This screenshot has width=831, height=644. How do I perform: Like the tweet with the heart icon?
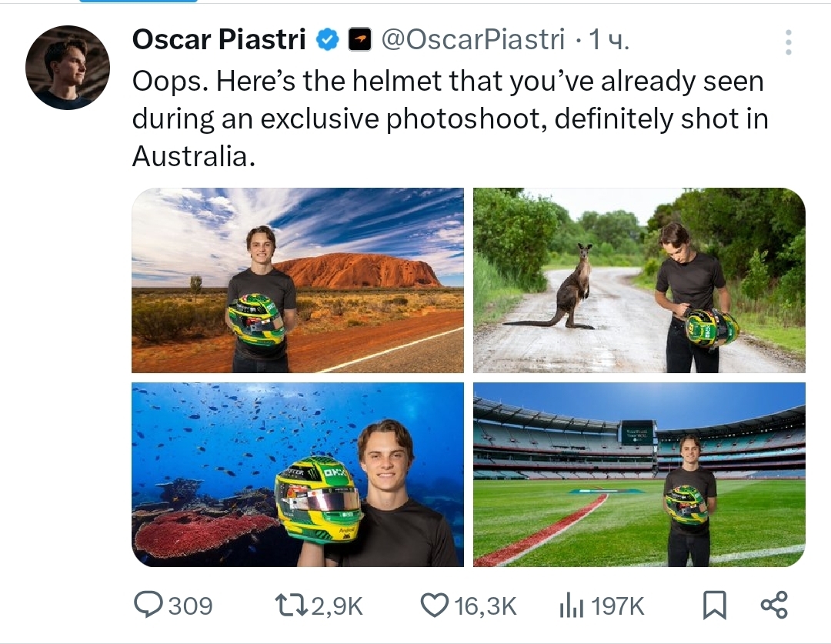[436, 605]
